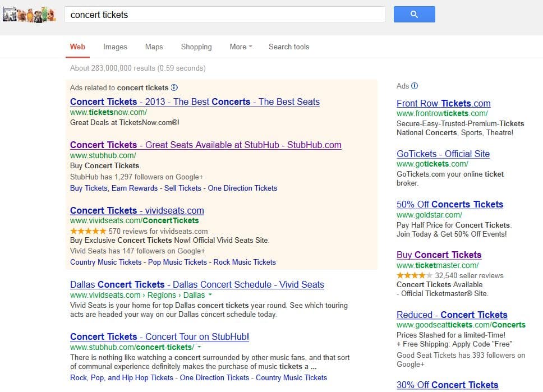Click the Google doodle logo
Image resolution: width=543 pixels, height=392 pixels.
point(29,15)
